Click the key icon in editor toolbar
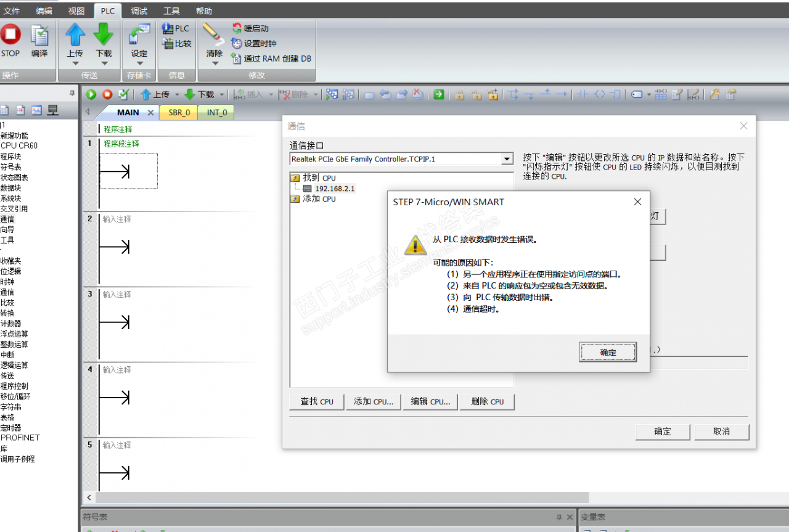 (x=714, y=94)
